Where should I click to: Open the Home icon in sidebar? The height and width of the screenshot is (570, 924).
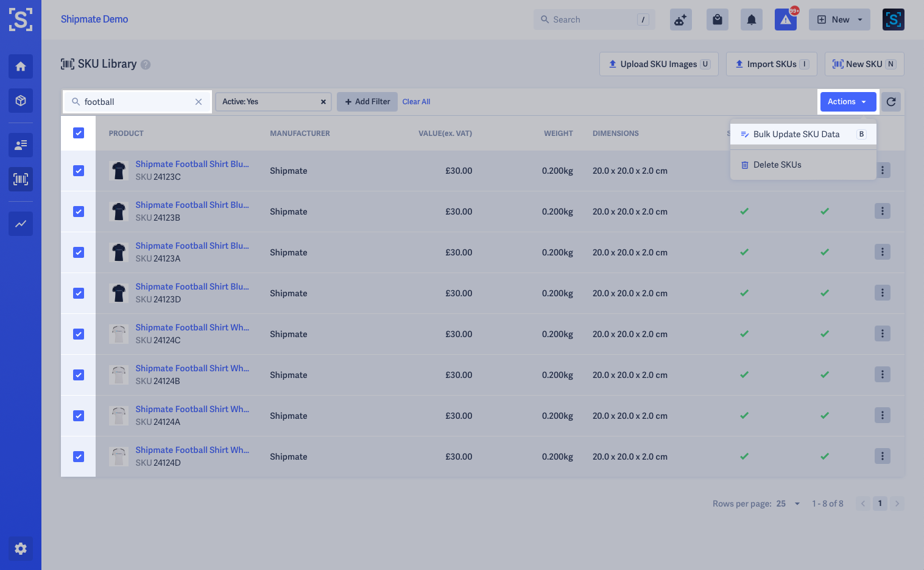tap(21, 66)
